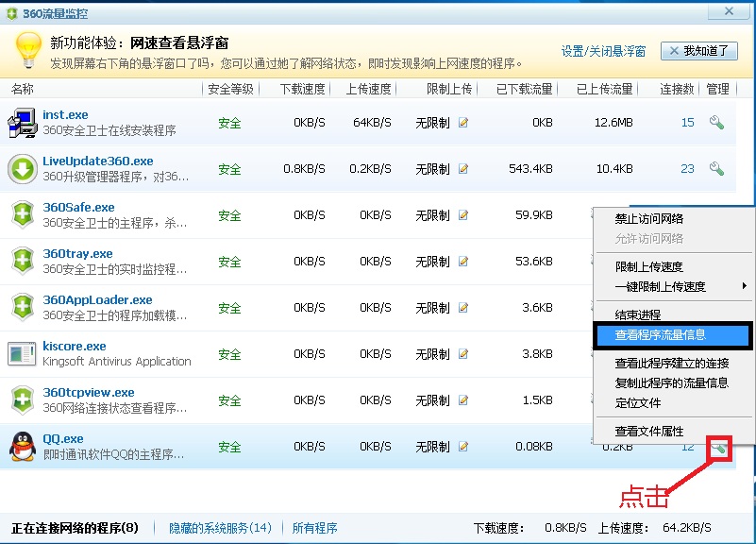Screen dimensions: 756x544
Task: Open the 设置/关闭悬浮窗 link
Action: coord(603,51)
